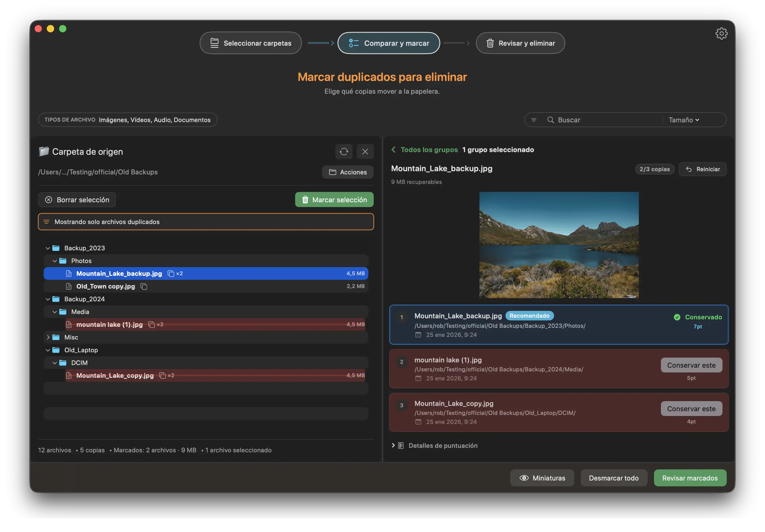Open the Tamaño sort dropdown
The height and width of the screenshot is (532, 765).
tap(684, 120)
